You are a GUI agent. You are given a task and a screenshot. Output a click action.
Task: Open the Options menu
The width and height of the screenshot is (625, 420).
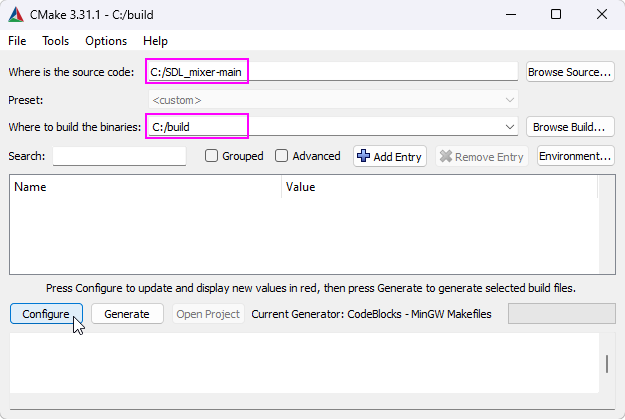point(106,41)
